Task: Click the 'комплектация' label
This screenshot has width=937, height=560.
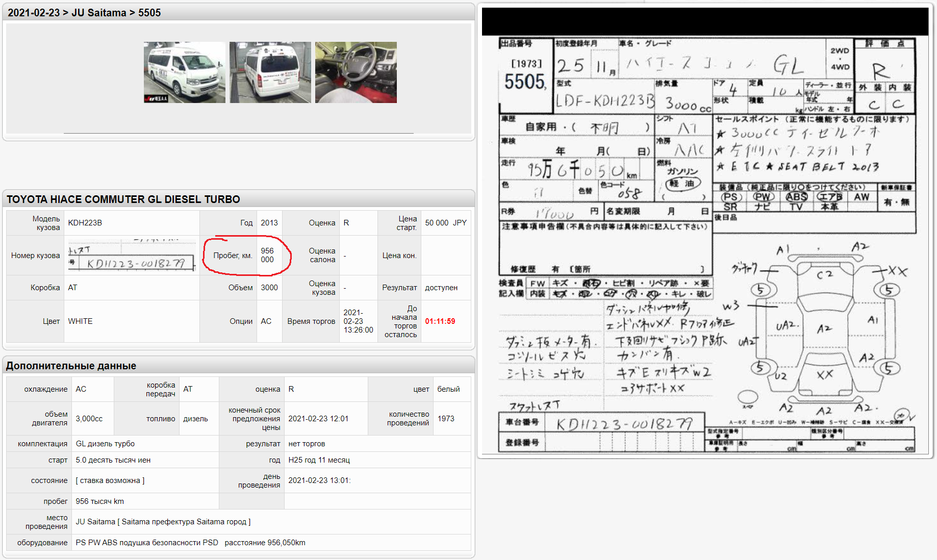Action: tap(43, 444)
